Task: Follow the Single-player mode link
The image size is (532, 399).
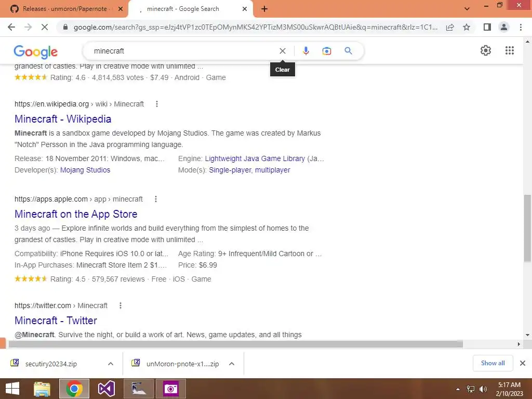Action: click(x=231, y=170)
